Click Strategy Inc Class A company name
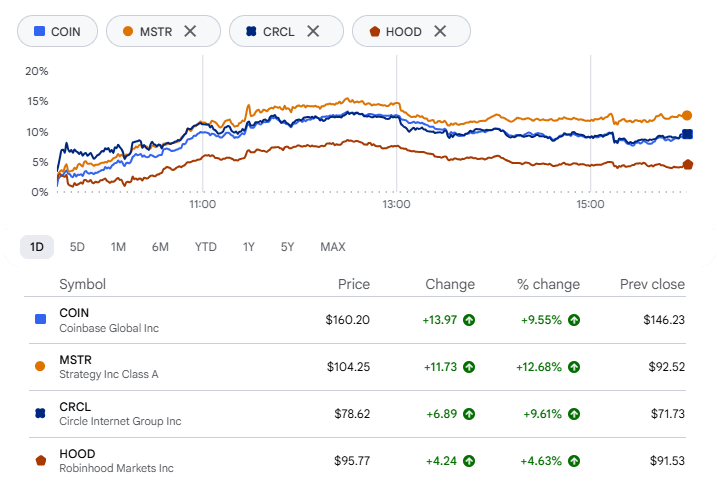Viewport: 717px width, 491px height. coord(109,374)
